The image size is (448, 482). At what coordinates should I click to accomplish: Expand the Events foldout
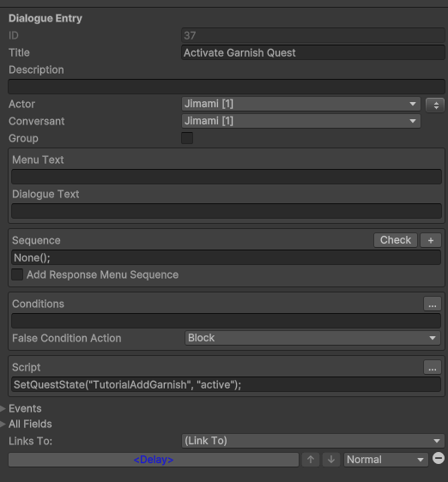click(x=25, y=408)
